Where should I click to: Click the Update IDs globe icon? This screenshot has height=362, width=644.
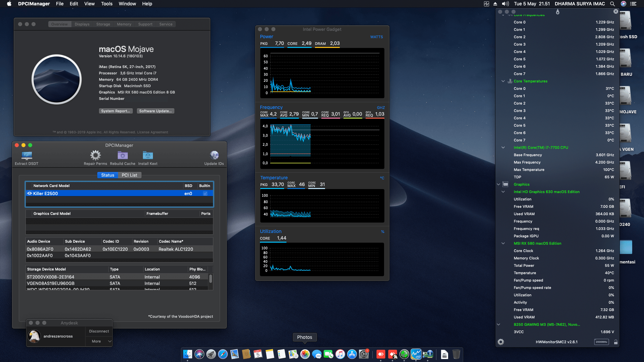coord(214,155)
